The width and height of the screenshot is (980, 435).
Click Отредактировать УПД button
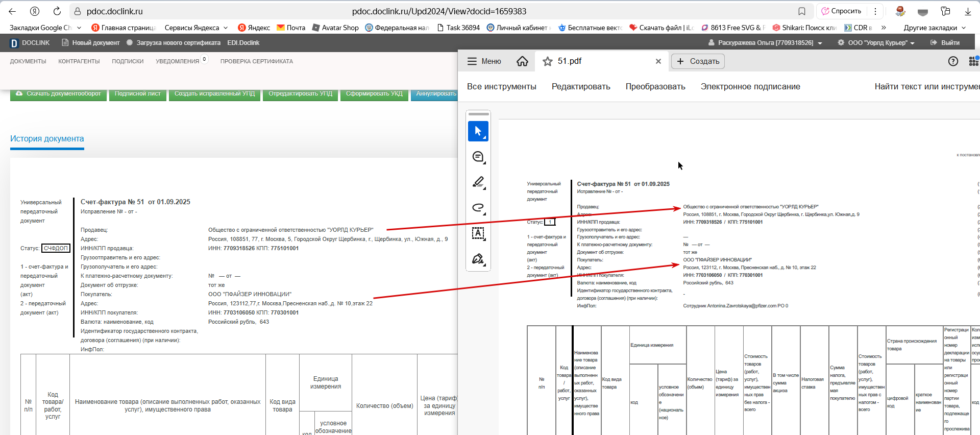(300, 94)
